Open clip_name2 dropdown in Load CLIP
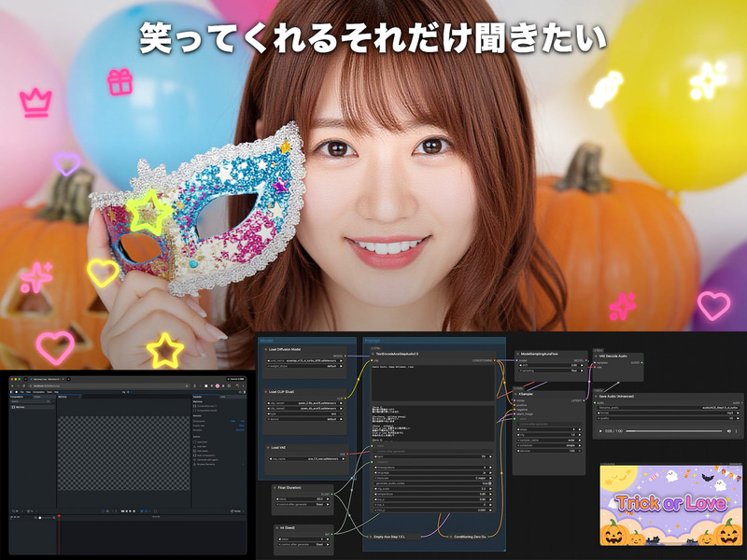 304,409
